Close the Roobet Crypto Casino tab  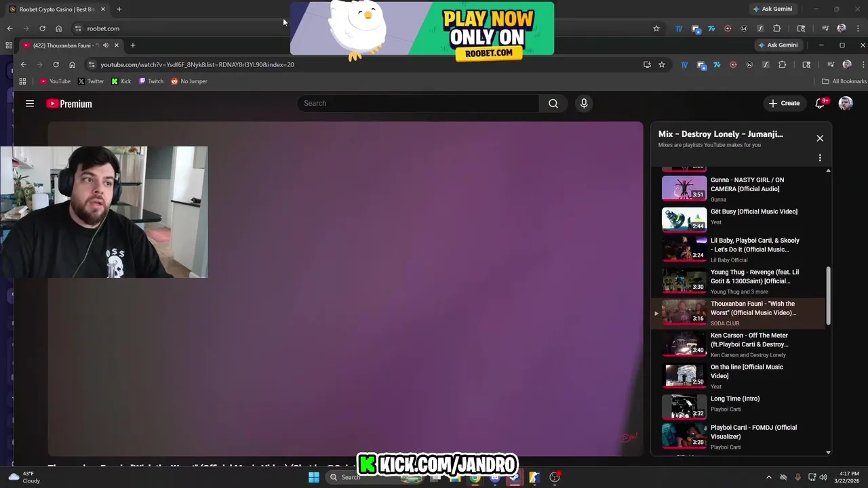103,9
